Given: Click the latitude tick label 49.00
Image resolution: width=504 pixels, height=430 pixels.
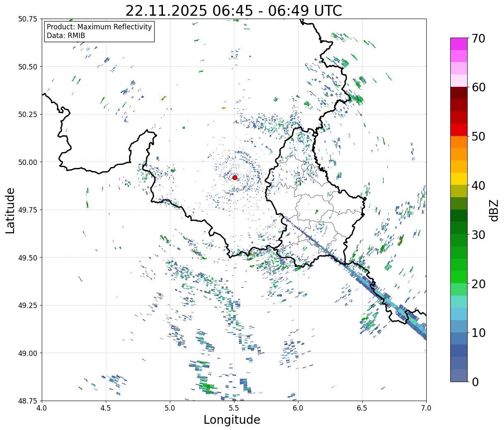Looking at the screenshot, I should (x=28, y=353).
